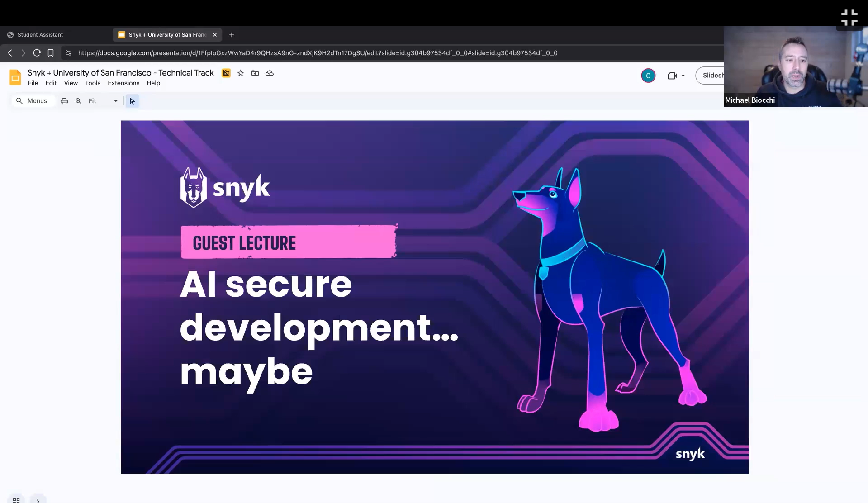Move the document to a folder

(255, 73)
